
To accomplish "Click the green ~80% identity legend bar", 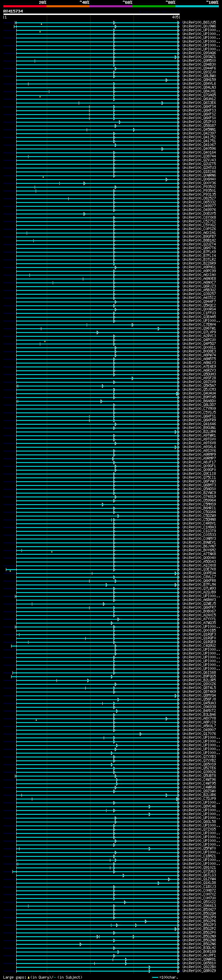I will pos(154,6).
